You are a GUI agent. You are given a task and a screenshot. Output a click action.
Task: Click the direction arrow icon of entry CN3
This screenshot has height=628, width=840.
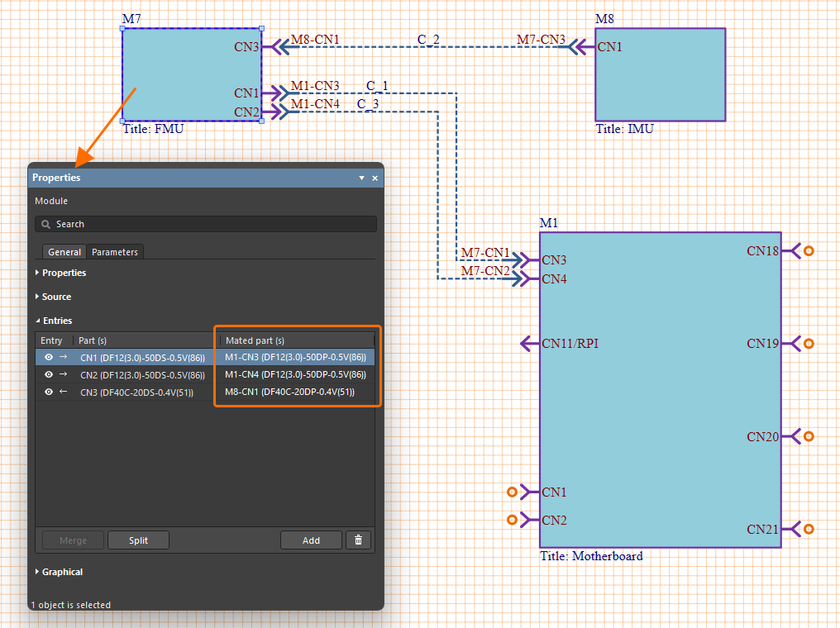(x=64, y=392)
